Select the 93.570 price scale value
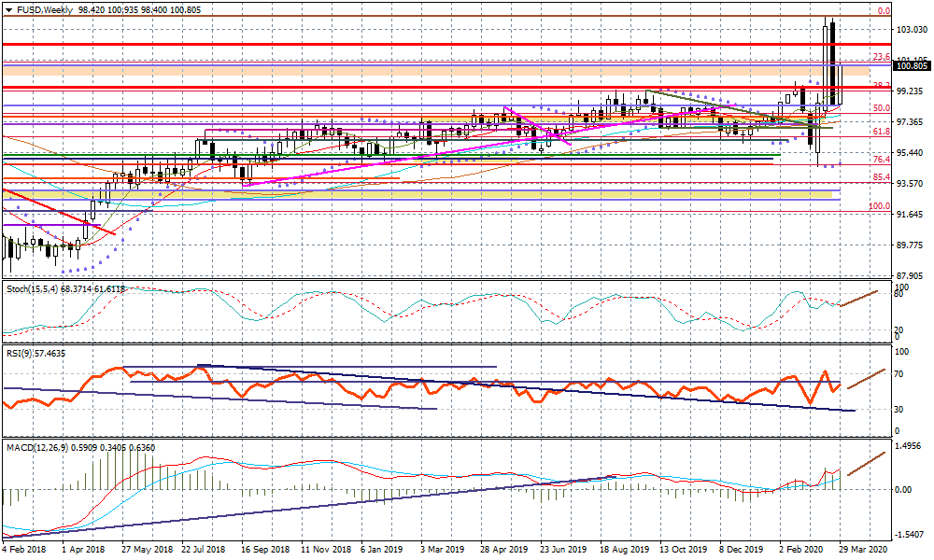Viewport: 934px width, 560px height. (912, 184)
